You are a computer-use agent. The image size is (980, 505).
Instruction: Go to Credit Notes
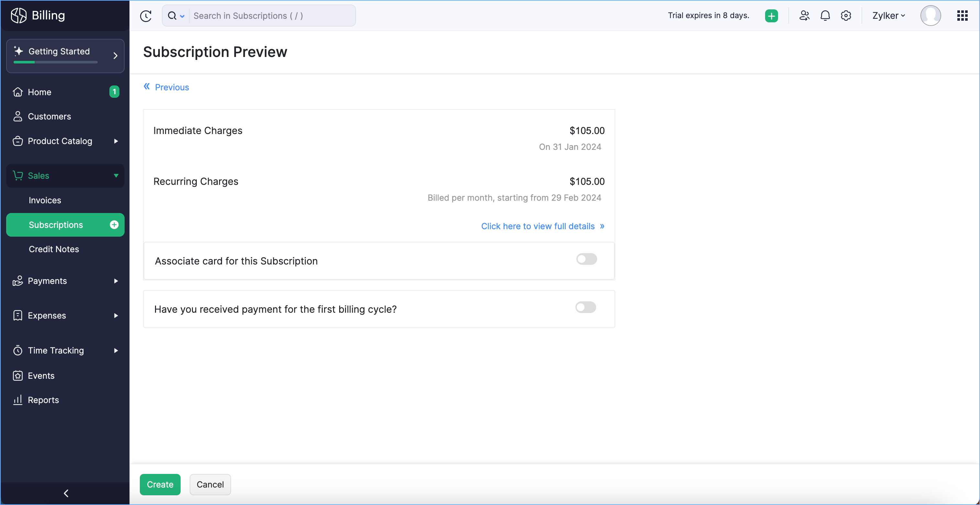pos(54,249)
